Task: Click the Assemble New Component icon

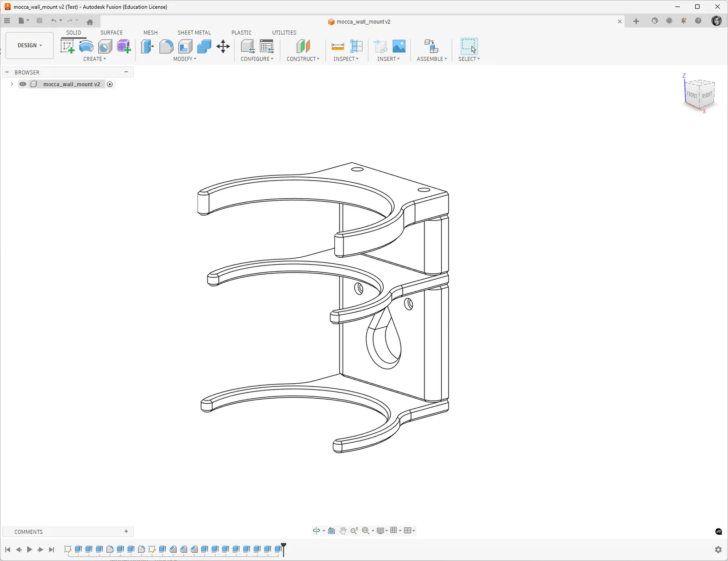Action: pos(431,46)
